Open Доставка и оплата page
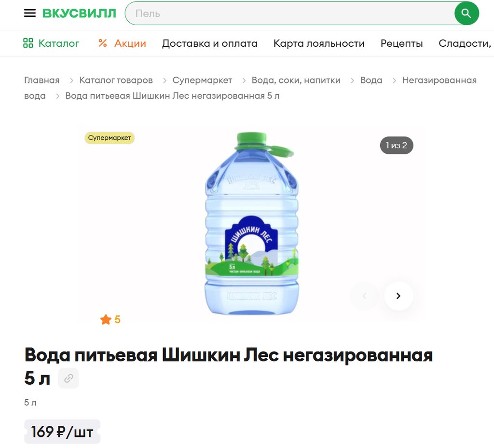494x448 pixels. click(210, 43)
